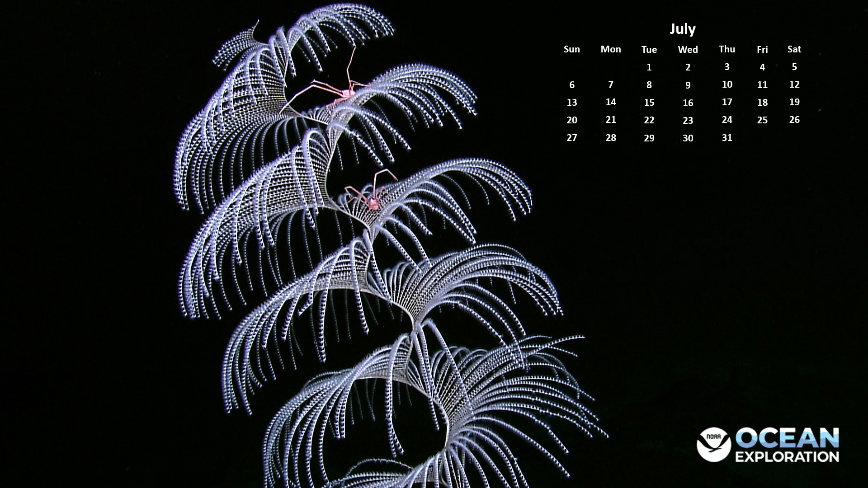Select date 28 in the calendar
Screen dimensions: 868x488
pos(610,138)
